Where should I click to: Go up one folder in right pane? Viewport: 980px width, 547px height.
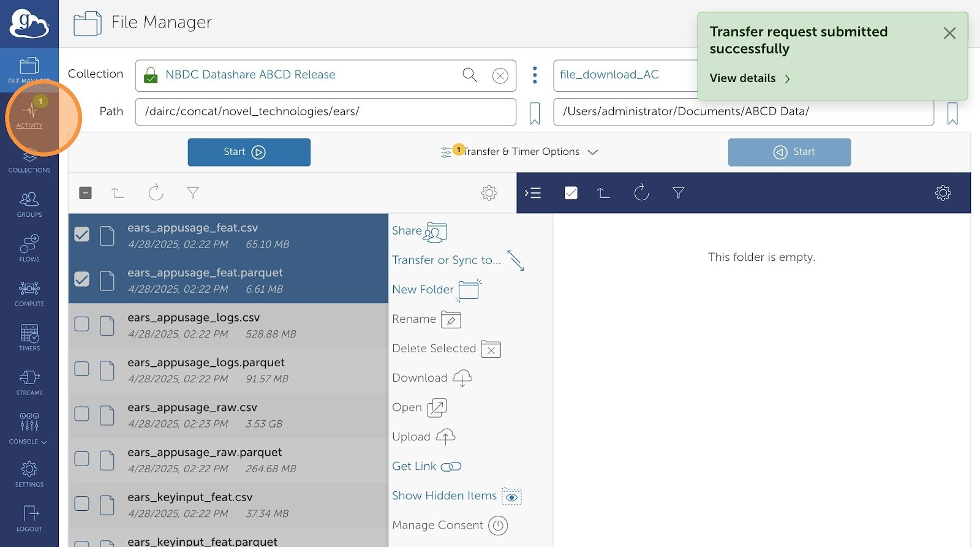click(603, 193)
